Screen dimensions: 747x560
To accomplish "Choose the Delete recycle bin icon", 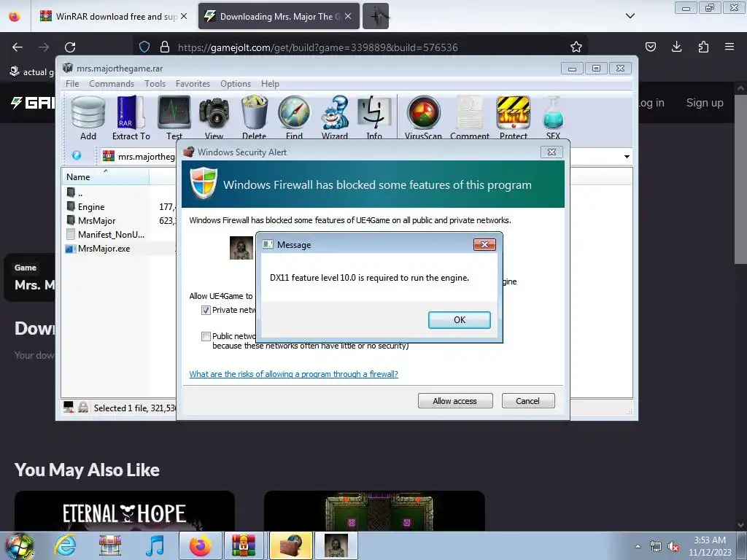I will [x=254, y=118].
